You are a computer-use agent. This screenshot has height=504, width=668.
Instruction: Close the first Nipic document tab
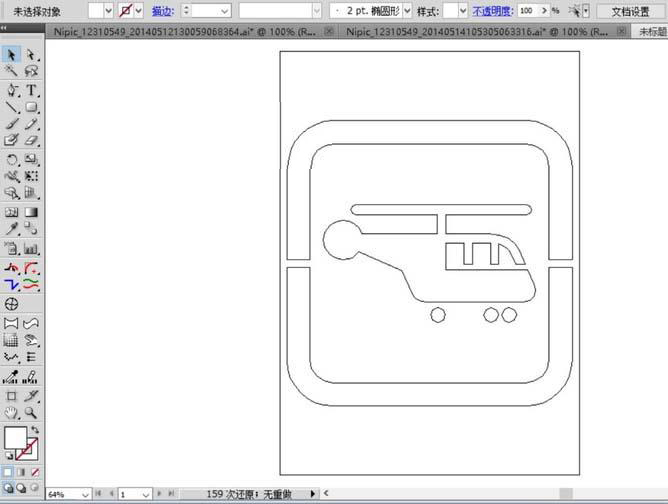click(329, 31)
